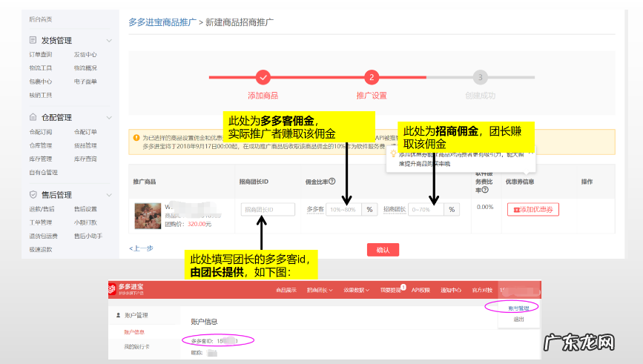
Task: Click the 推广设置 step 2 circle
Action: point(372,77)
